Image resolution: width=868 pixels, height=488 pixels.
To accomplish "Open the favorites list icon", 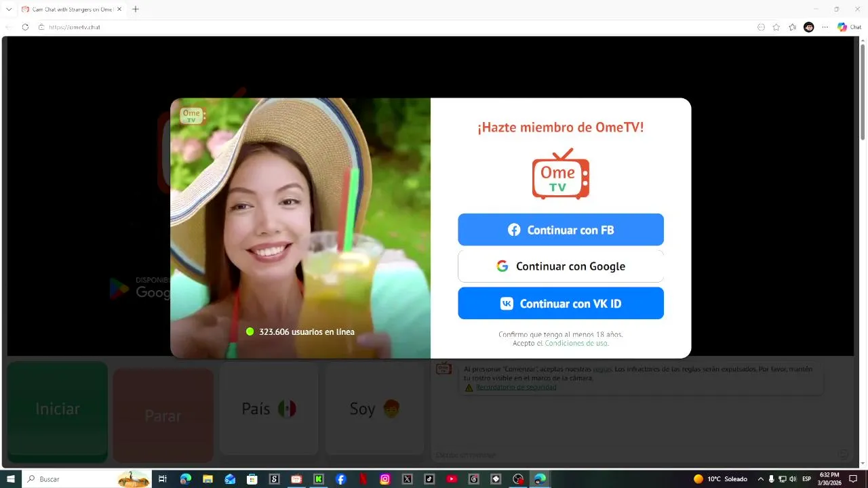I will click(x=793, y=27).
